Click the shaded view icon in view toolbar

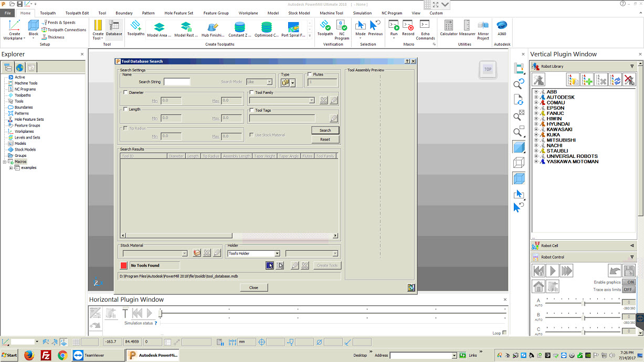[x=519, y=147]
